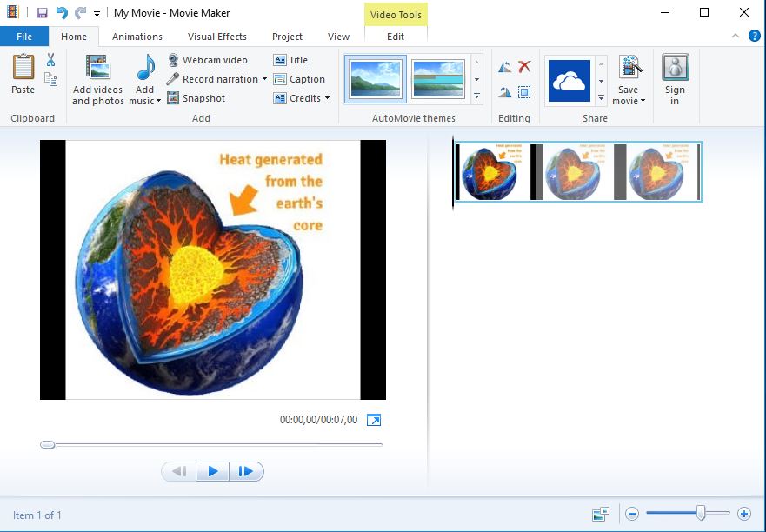Open the Record narration options arrow
Screen dimensions: 766x532
click(x=263, y=78)
